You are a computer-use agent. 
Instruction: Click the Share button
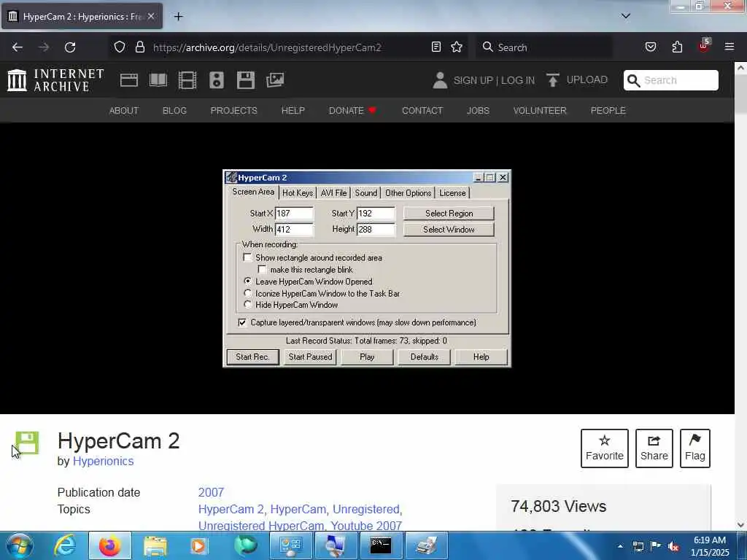point(654,448)
